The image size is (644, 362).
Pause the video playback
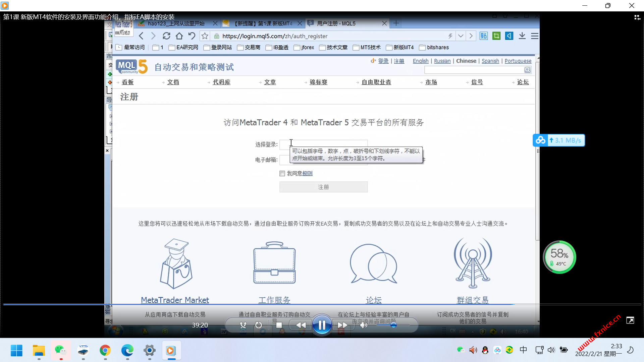click(322, 325)
